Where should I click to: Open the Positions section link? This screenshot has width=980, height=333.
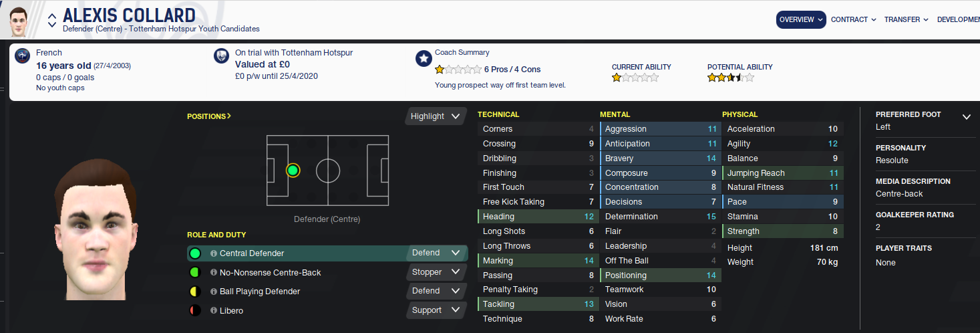tap(208, 116)
